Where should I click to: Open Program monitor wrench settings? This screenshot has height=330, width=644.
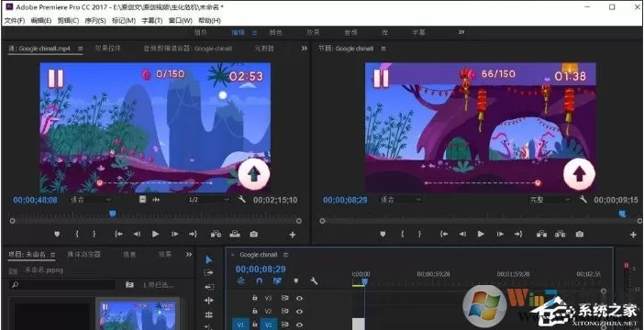click(583, 200)
